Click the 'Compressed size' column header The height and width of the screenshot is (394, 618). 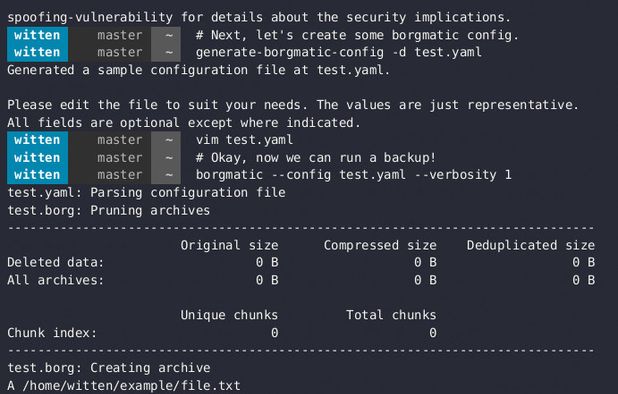point(380,245)
